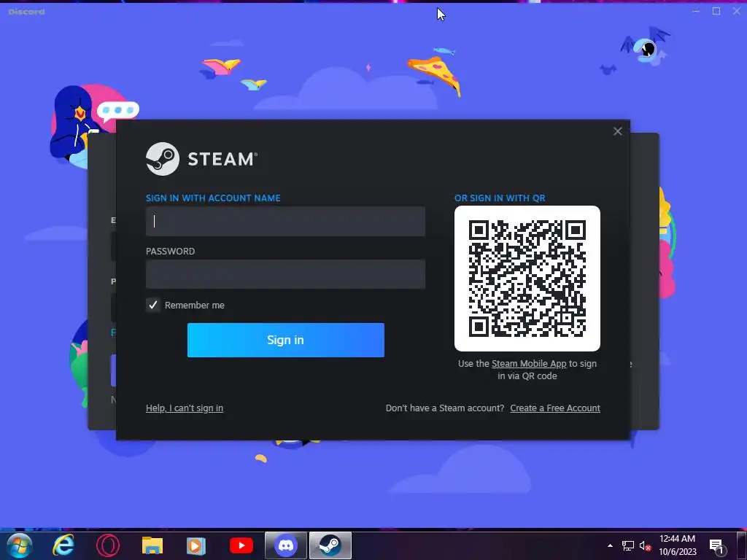Maximize the Discord window
The image size is (747, 560).
[716, 11]
